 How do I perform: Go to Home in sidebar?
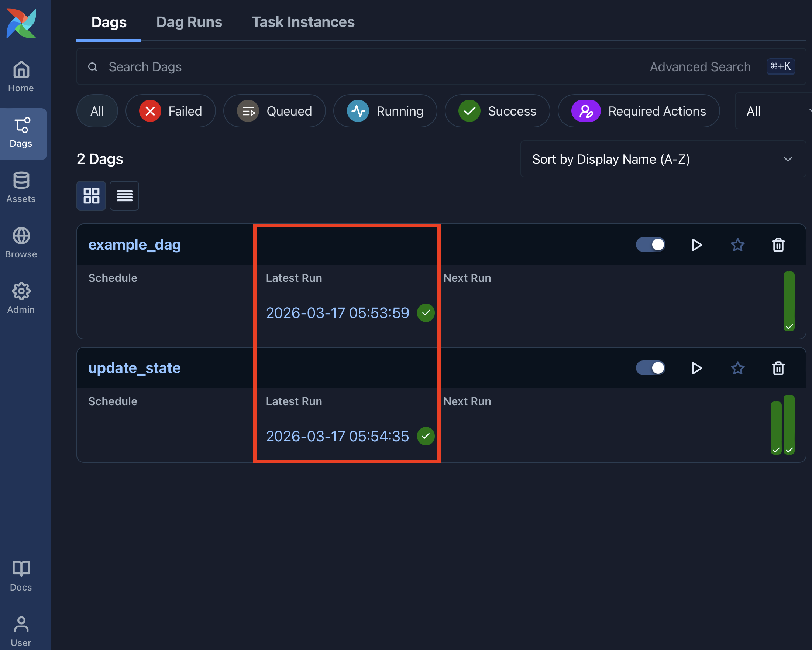[x=21, y=77]
